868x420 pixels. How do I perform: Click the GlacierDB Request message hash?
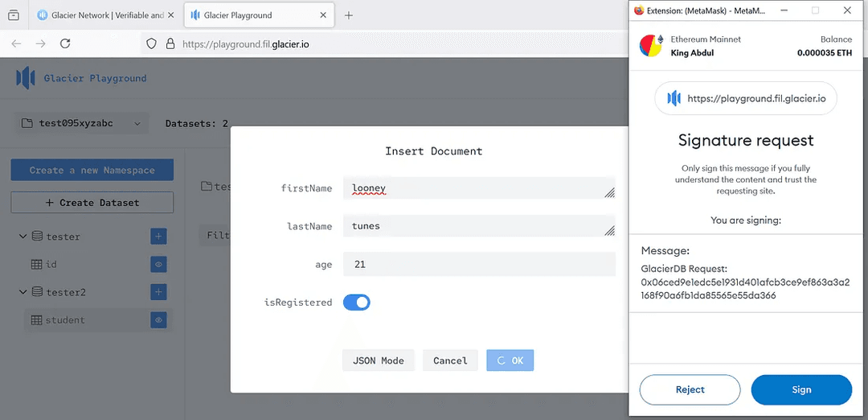(x=745, y=289)
